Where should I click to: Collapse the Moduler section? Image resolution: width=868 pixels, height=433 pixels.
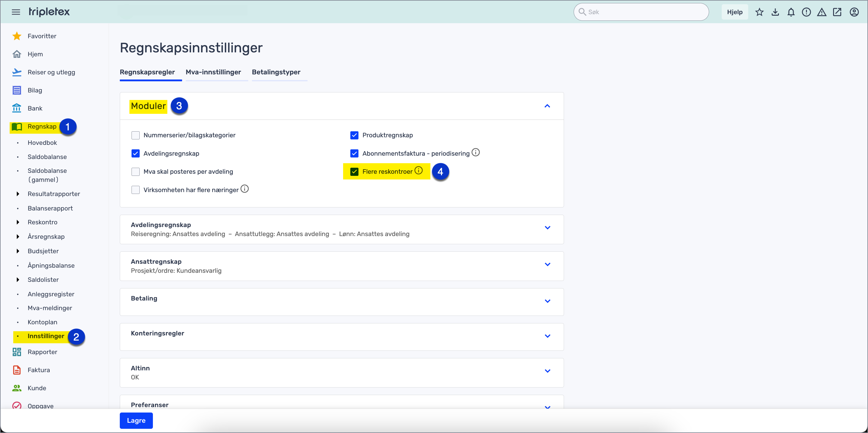tap(547, 106)
